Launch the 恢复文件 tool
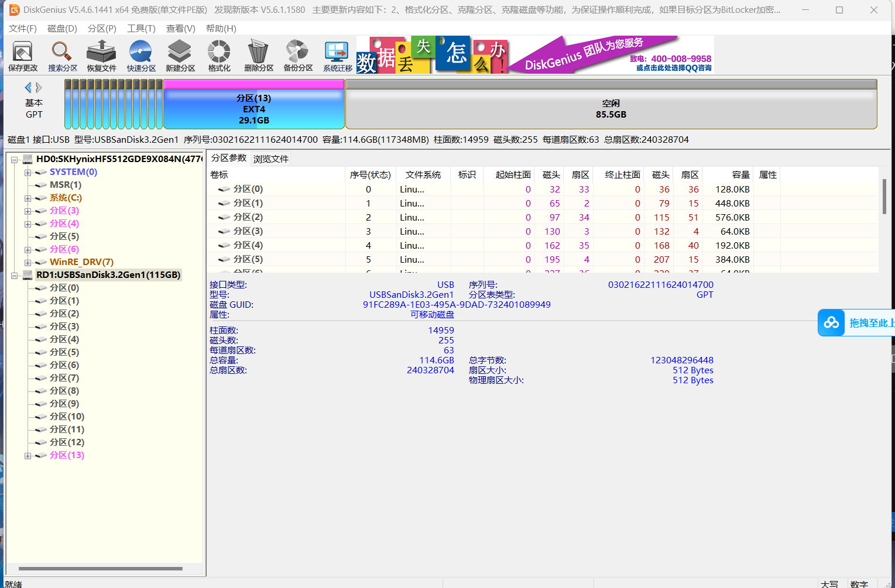Image resolution: width=895 pixels, height=588 pixels. click(x=101, y=56)
